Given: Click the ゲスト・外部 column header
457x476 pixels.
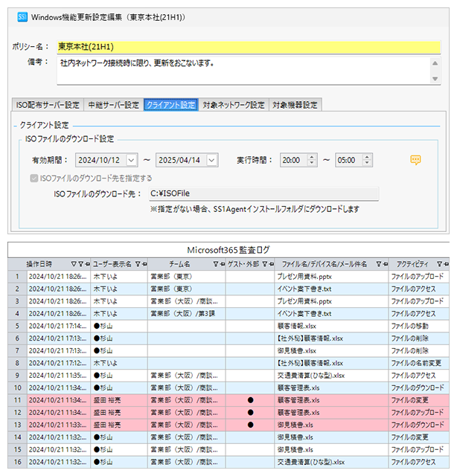Looking at the screenshot, I should [x=243, y=264].
